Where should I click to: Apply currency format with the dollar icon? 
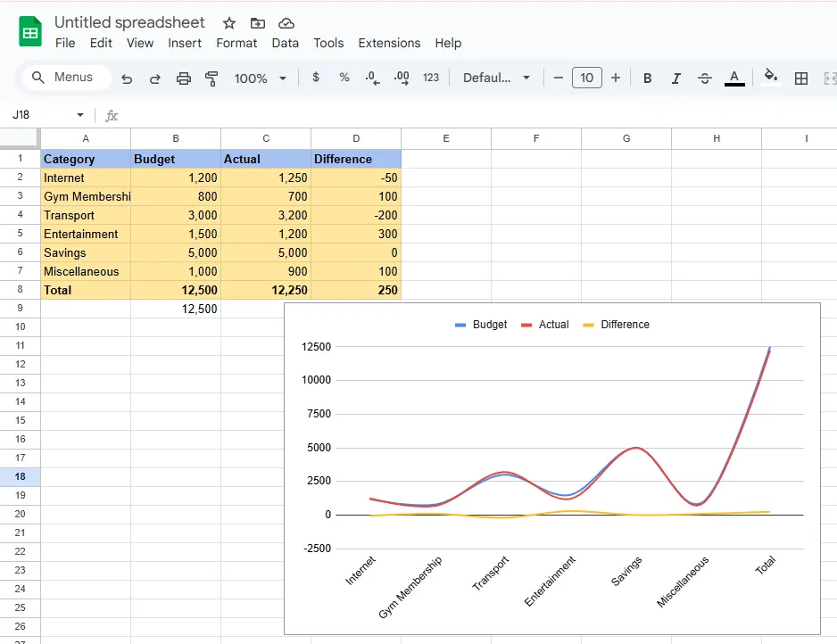coord(315,78)
